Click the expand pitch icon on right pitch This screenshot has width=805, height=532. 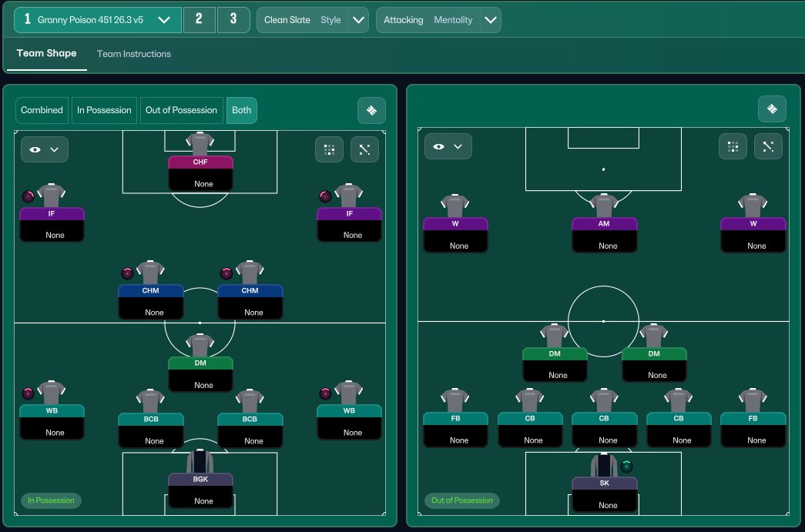click(x=768, y=147)
